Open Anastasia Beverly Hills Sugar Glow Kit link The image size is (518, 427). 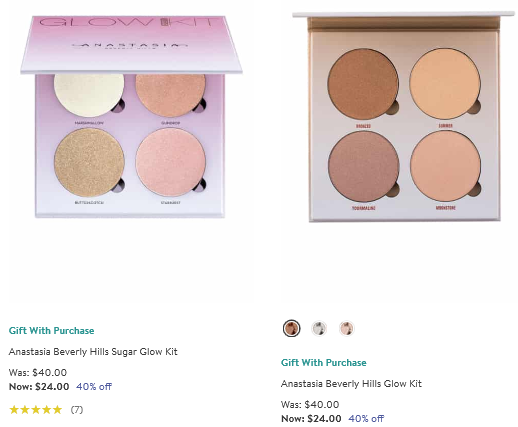[x=93, y=352]
